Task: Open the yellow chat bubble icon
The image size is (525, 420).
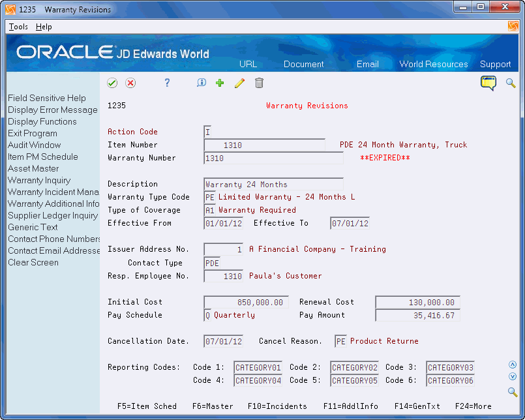Action: pos(488,83)
